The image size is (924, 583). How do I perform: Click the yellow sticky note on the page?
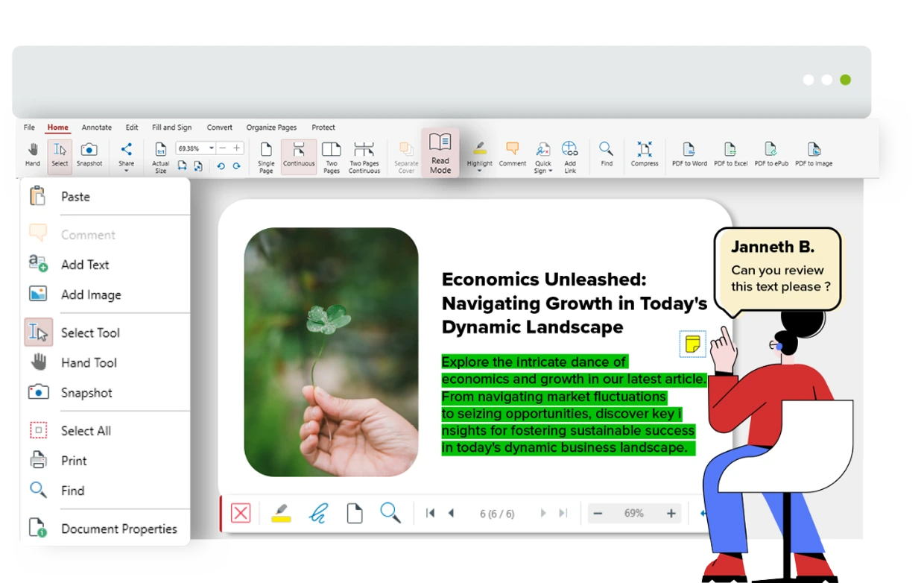pyautogui.click(x=692, y=344)
